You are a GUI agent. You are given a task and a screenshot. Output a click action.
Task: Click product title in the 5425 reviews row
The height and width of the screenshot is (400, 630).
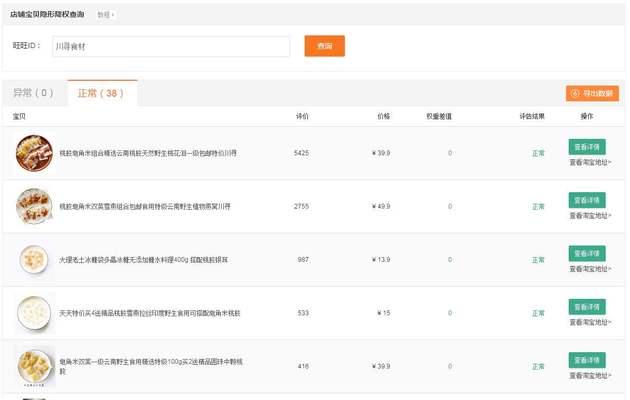coord(148,153)
